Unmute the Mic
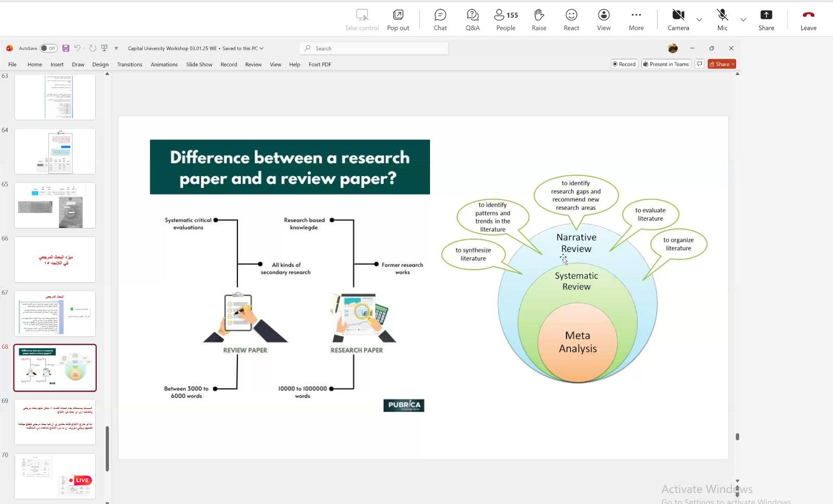 point(722,20)
